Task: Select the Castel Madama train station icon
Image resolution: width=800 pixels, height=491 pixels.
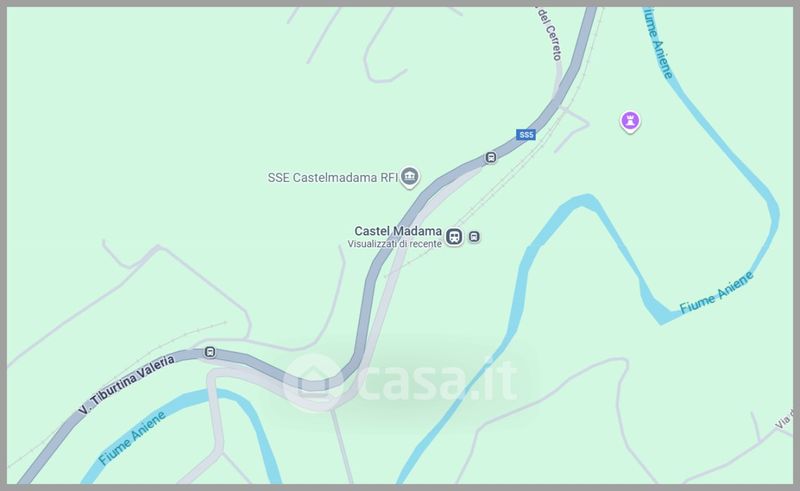Action: (x=454, y=237)
